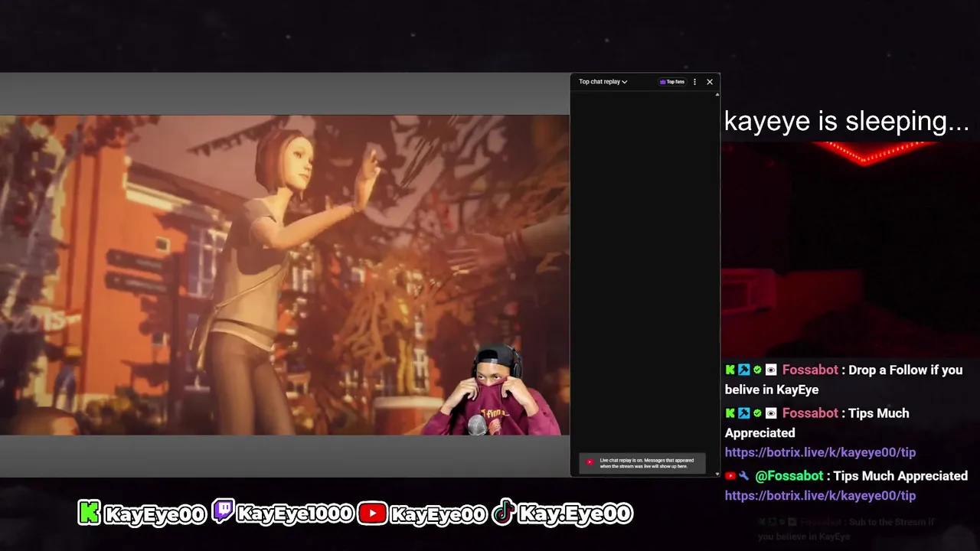Open the chat panel three-dot menu

tap(694, 82)
